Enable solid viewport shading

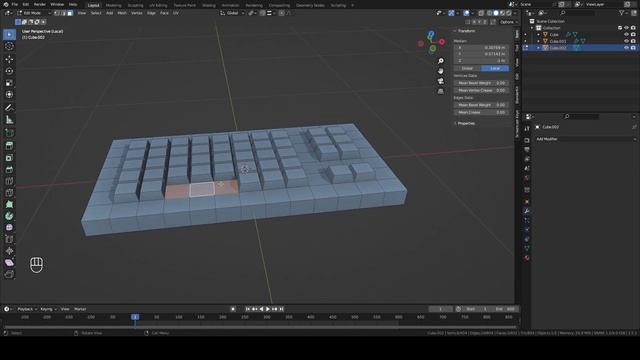pyautogui.click(x=496, y=13)
